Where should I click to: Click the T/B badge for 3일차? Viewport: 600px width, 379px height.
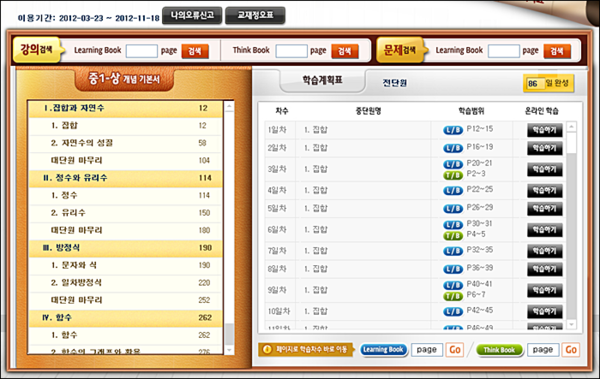(453, 175)
